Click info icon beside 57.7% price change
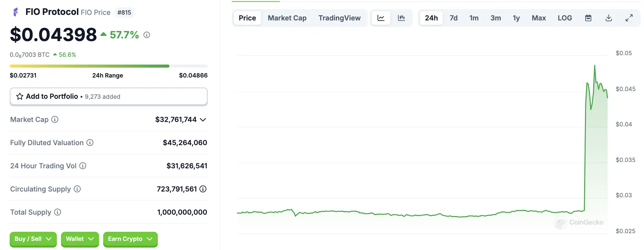 (x=147, y=35)
